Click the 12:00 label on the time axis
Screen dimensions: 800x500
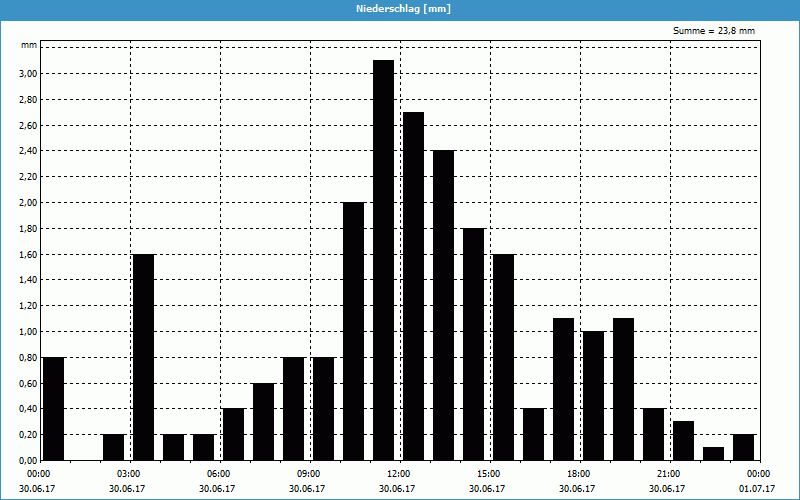tap(399, 474)
